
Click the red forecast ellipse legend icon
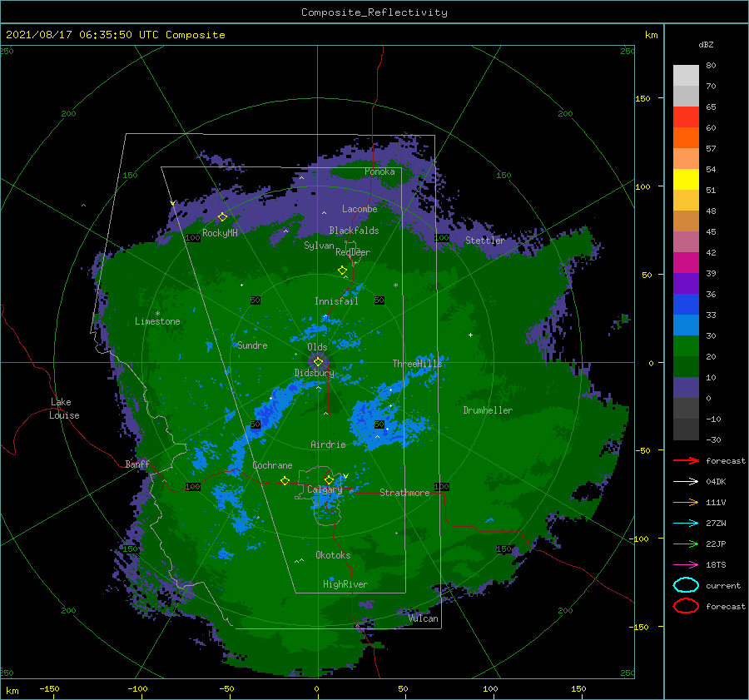[686, 606]
